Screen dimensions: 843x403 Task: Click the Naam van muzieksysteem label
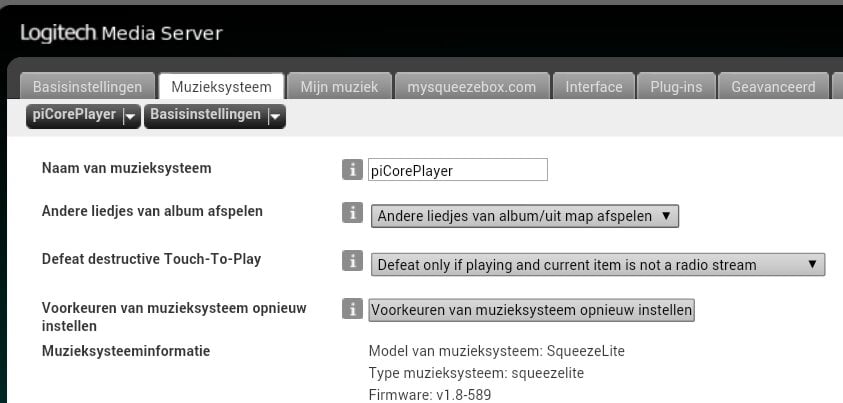pos(126,168)
